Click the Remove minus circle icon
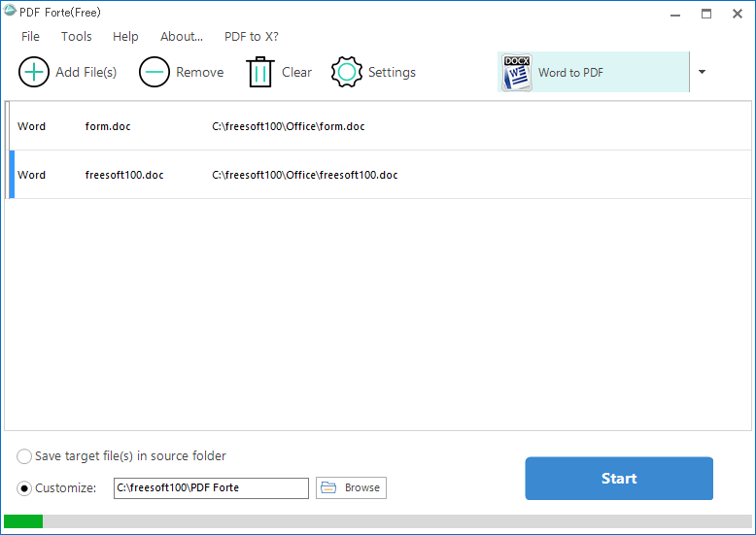756x535 pixels. pos(155,72)
